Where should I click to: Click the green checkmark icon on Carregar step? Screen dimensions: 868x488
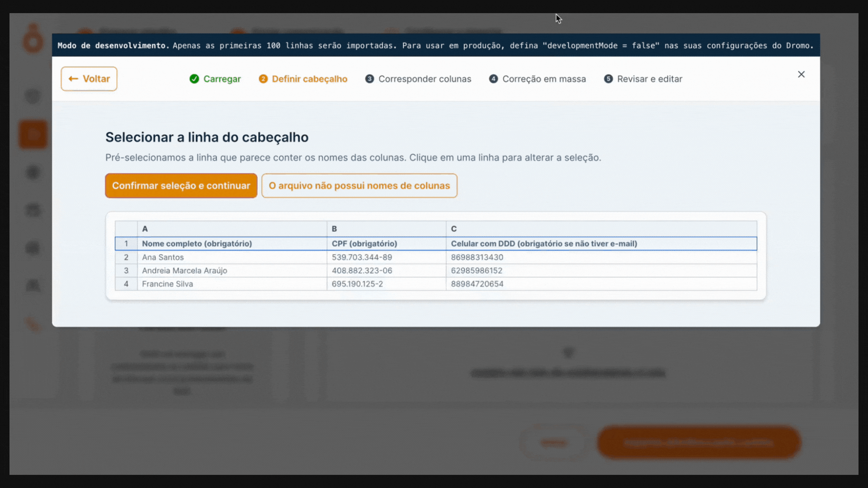tap(194, 79)
